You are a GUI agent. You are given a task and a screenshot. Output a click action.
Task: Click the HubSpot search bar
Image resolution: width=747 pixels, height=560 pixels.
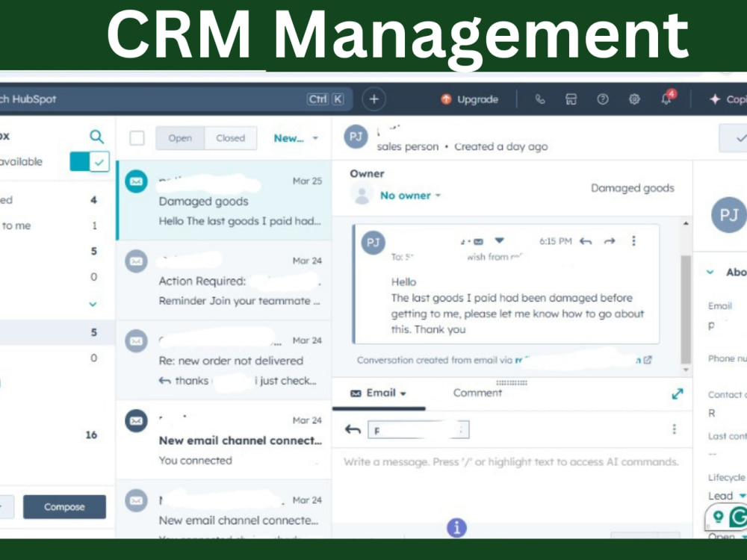point(176,99)
